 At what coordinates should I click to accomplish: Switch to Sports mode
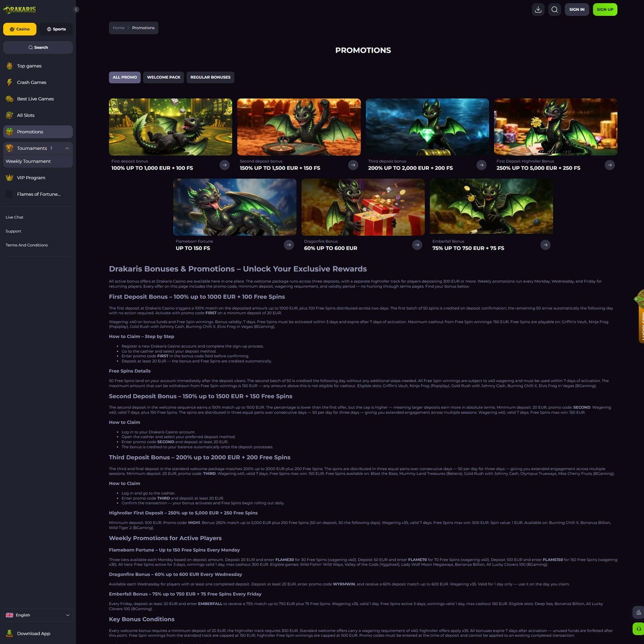click(x=56, y=29)
